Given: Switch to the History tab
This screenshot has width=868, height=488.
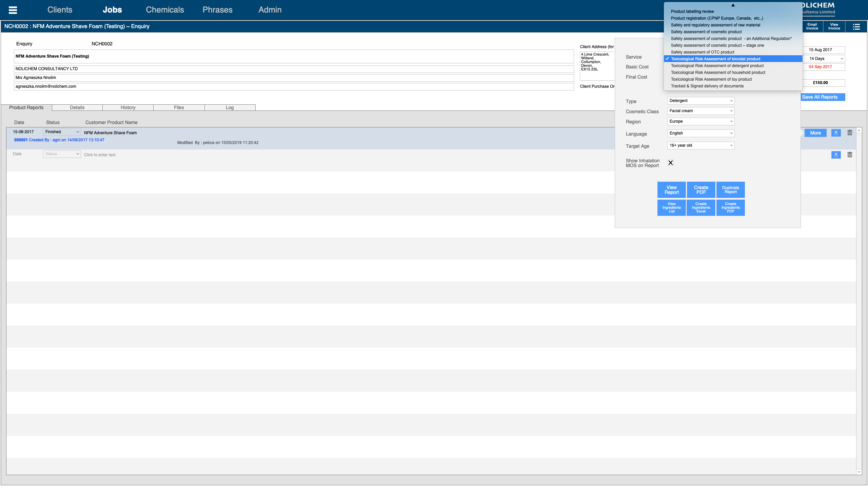Looking at the screenshot, I should pyautogui.click(x=128, y=107).
